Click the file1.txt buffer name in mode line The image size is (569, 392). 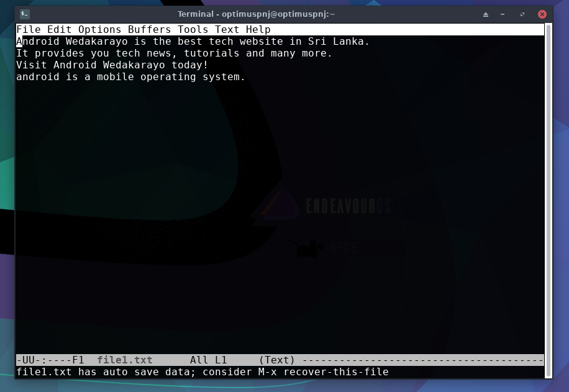pos(125,360)
